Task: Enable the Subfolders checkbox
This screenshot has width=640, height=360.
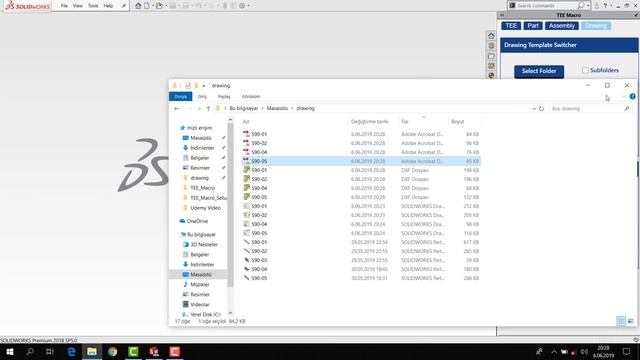Action: pos(585,71)
